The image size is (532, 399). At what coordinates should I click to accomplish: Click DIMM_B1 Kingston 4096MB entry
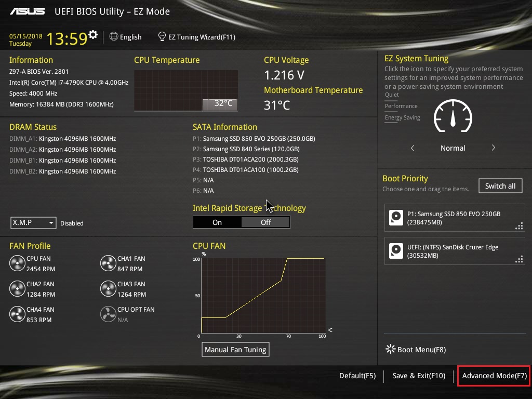63,160
